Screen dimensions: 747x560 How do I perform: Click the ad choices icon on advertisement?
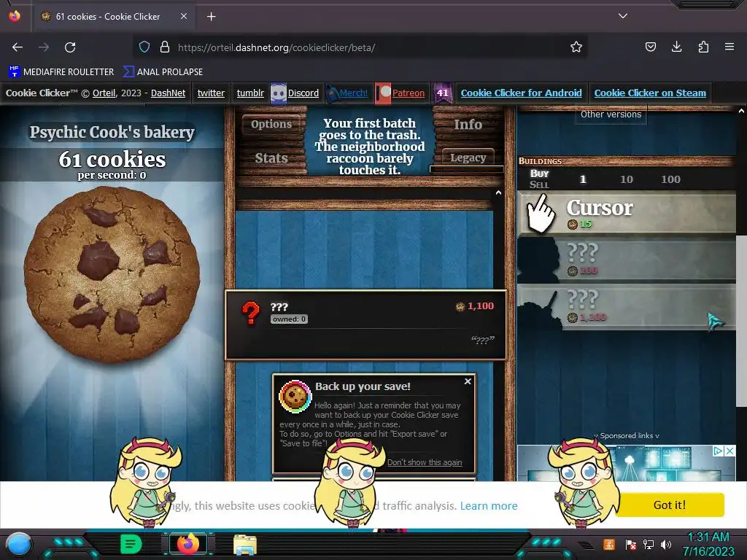[719, 451]
